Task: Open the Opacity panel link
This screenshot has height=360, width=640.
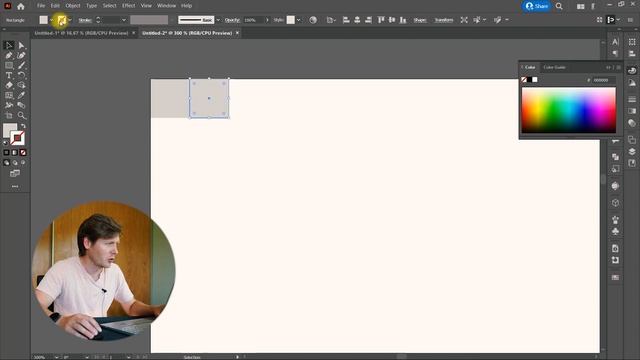Action: pos(232,20)
